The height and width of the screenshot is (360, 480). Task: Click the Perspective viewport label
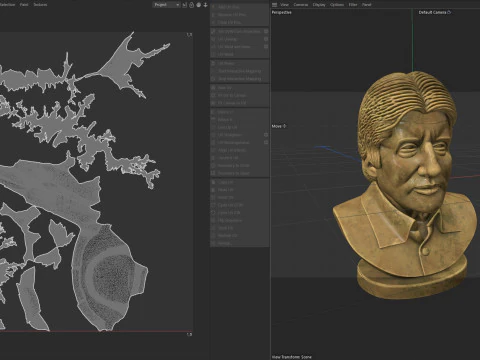pos(282,12)
